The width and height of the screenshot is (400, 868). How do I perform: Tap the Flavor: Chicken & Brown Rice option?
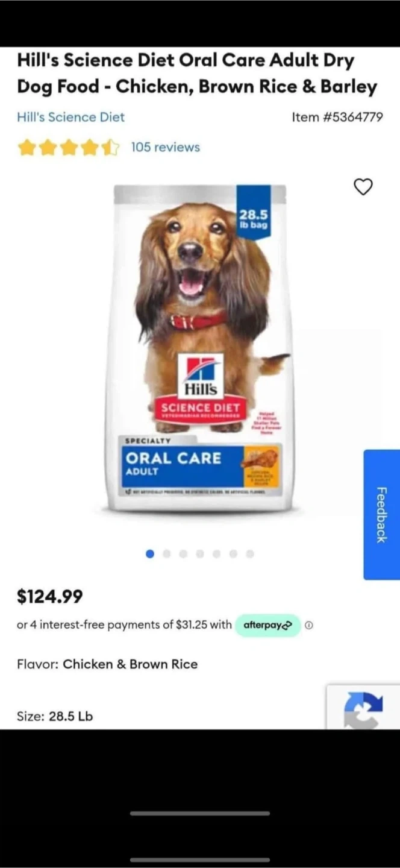(107, 664)
